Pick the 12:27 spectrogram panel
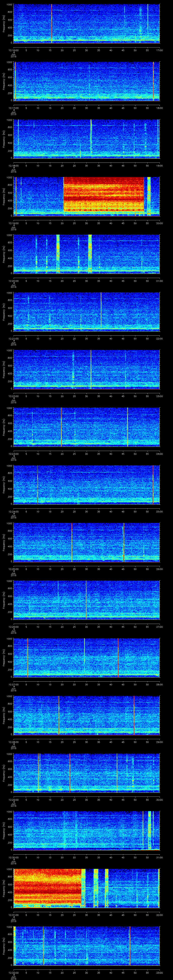Screen dimensions: 173x980 tap(87, 657)
